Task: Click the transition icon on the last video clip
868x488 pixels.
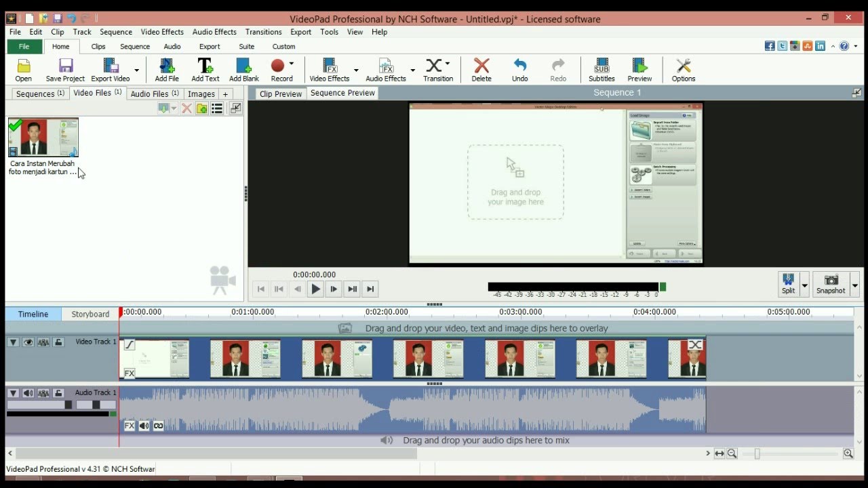Action: tap(694, 345)
